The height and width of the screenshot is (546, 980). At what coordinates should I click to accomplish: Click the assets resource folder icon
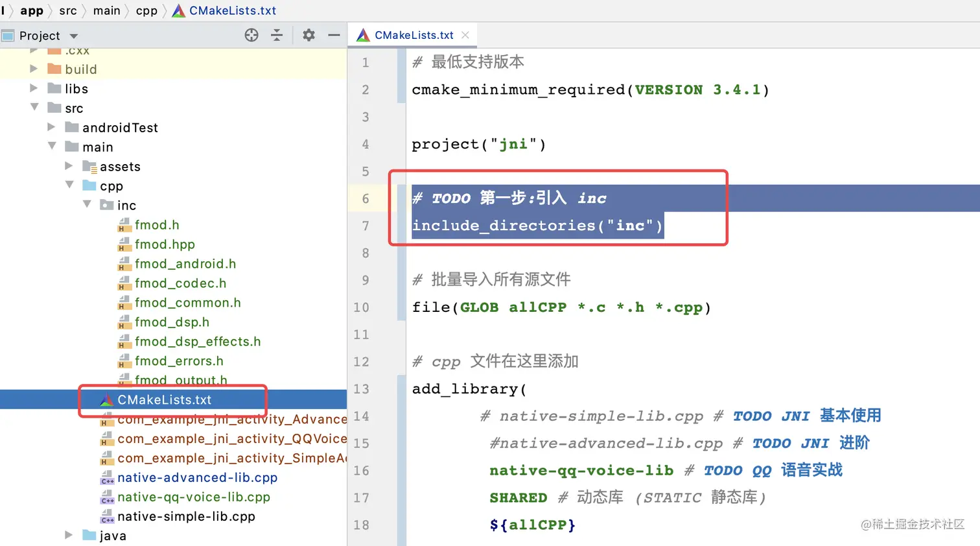90,167
